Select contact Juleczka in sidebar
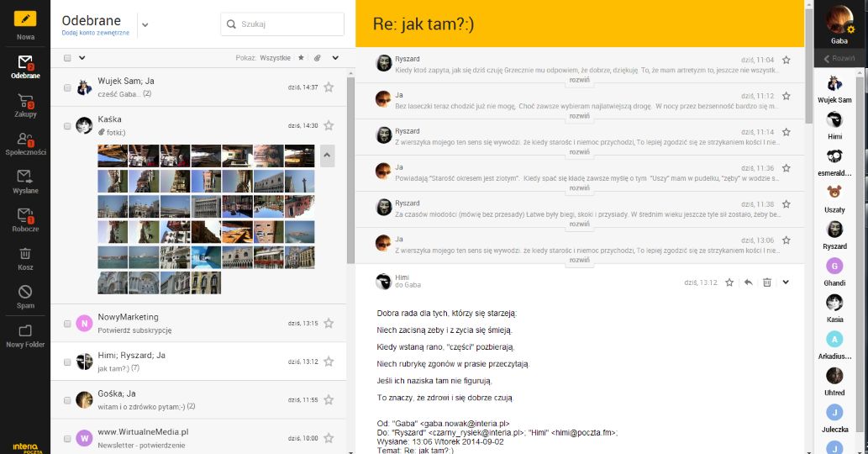Viewport: 868px width, 454px height. (x=834, y=419)
